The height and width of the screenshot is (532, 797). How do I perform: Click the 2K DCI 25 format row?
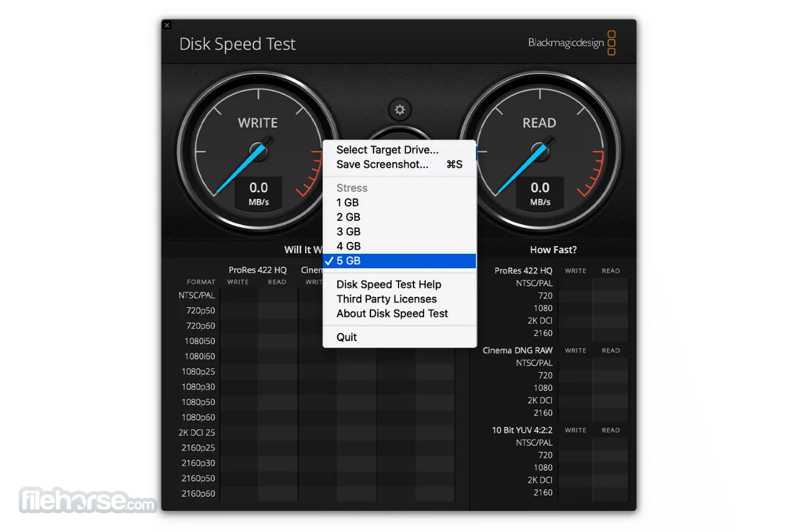tap(197, 433)
